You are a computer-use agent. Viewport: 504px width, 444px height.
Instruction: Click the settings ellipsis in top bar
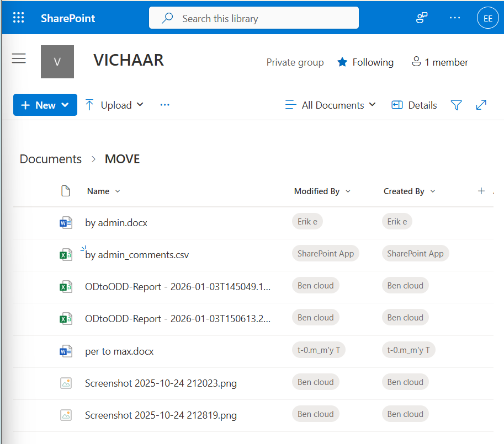454,17
